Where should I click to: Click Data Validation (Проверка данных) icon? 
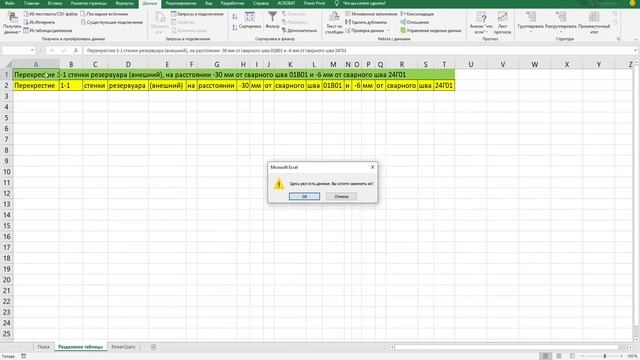point(348,30)
